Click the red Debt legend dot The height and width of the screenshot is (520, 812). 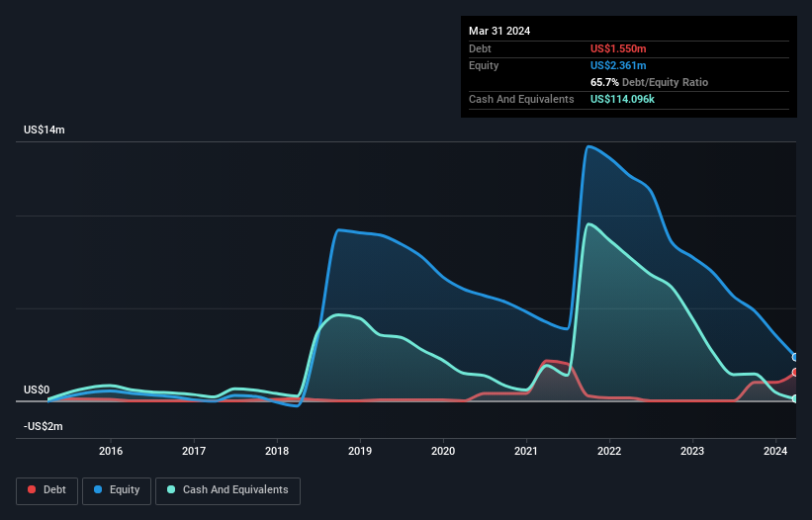(32, 489)
